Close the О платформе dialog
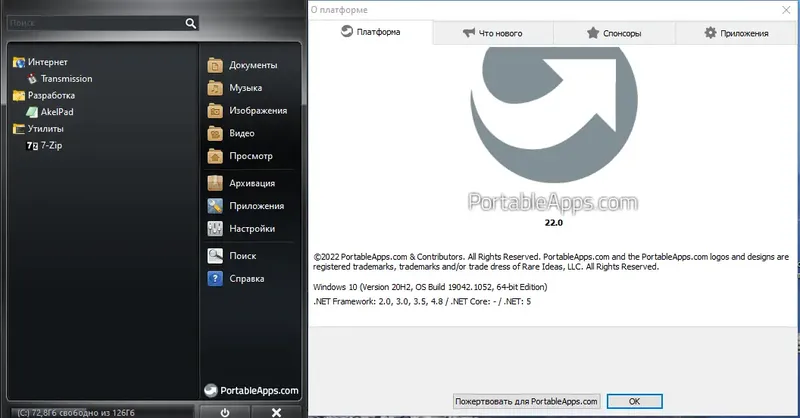 pos(786,10)
